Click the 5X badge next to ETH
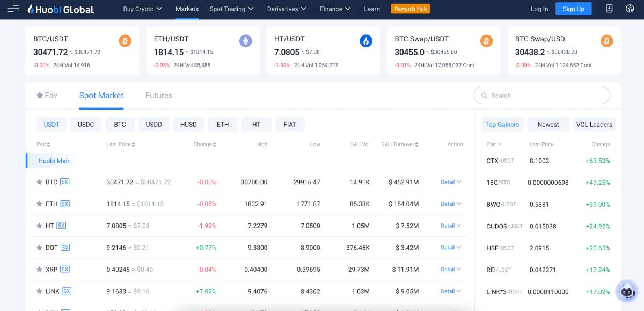644x311 pixels. click(65, 204)
